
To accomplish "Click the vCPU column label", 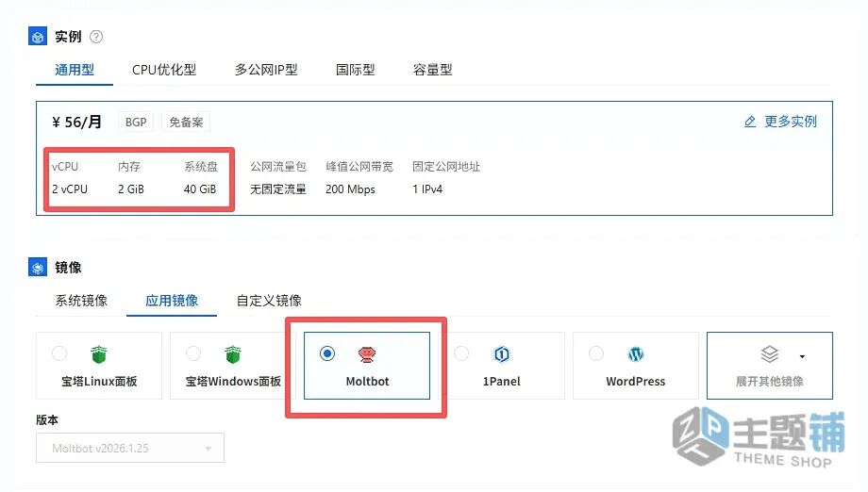I will coord(65,167).
